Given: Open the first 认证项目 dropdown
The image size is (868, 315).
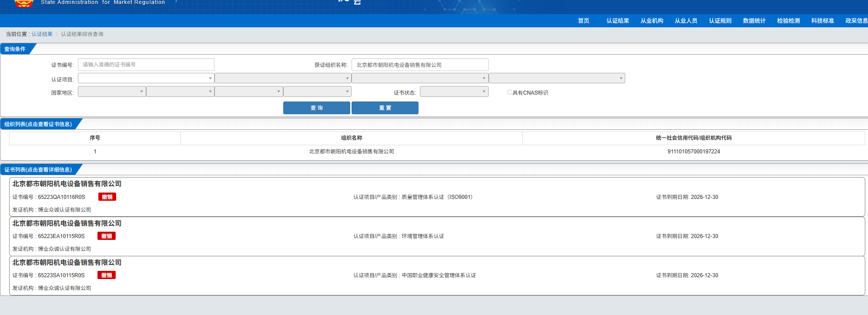Looking at the screenshot, I should [x=146, y=78].
